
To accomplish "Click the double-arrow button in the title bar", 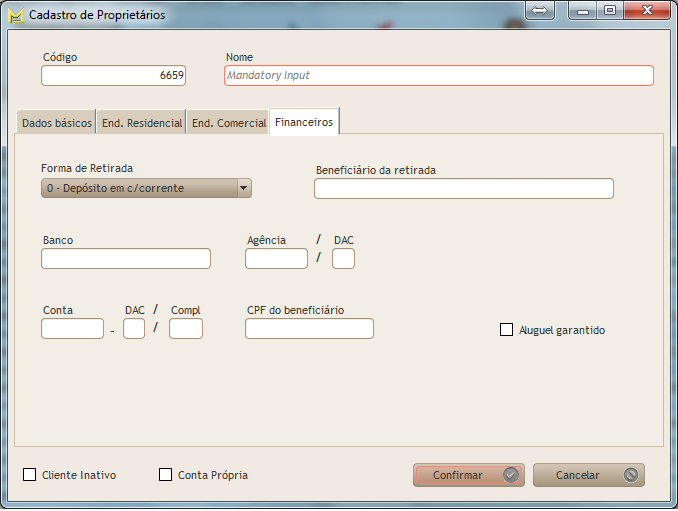I will 539,10.
